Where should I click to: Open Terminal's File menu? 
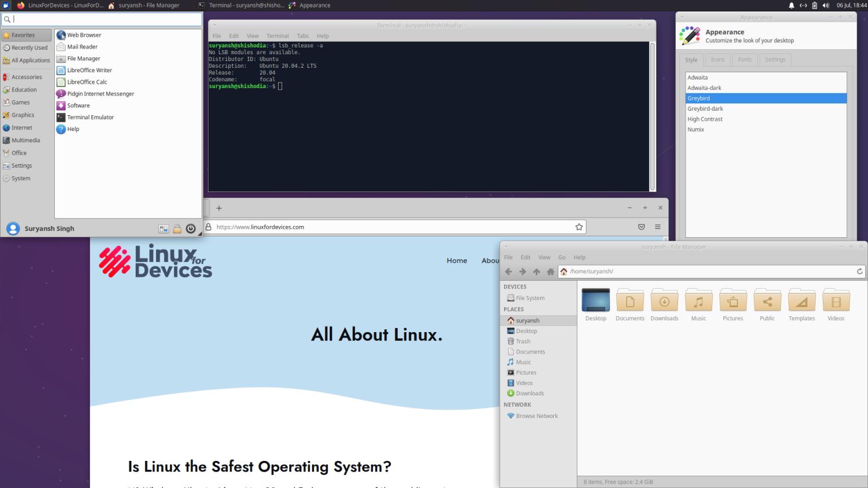pyautogui.click(x=216, y=36)
